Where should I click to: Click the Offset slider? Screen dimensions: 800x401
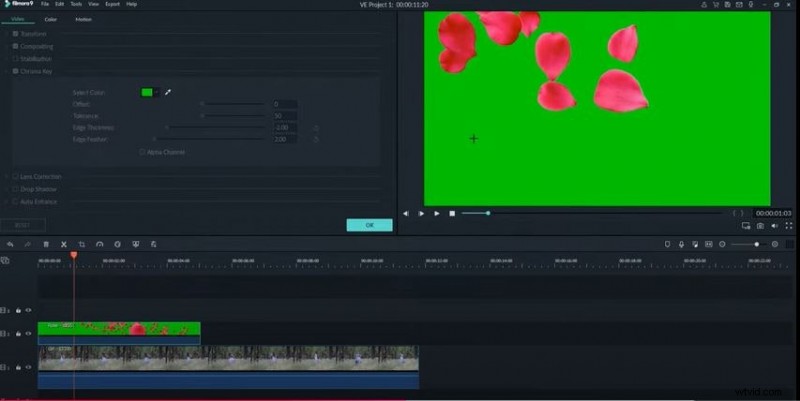(232, 104)
